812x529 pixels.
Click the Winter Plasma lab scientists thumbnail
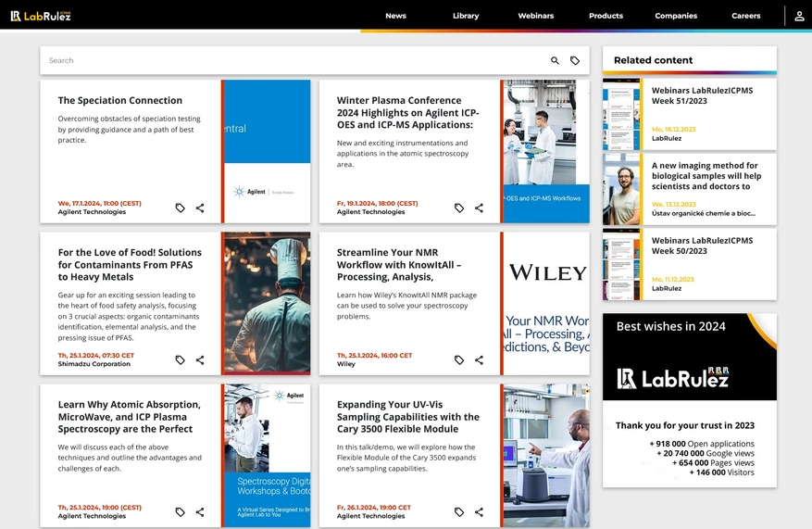(x=546, y=151)
